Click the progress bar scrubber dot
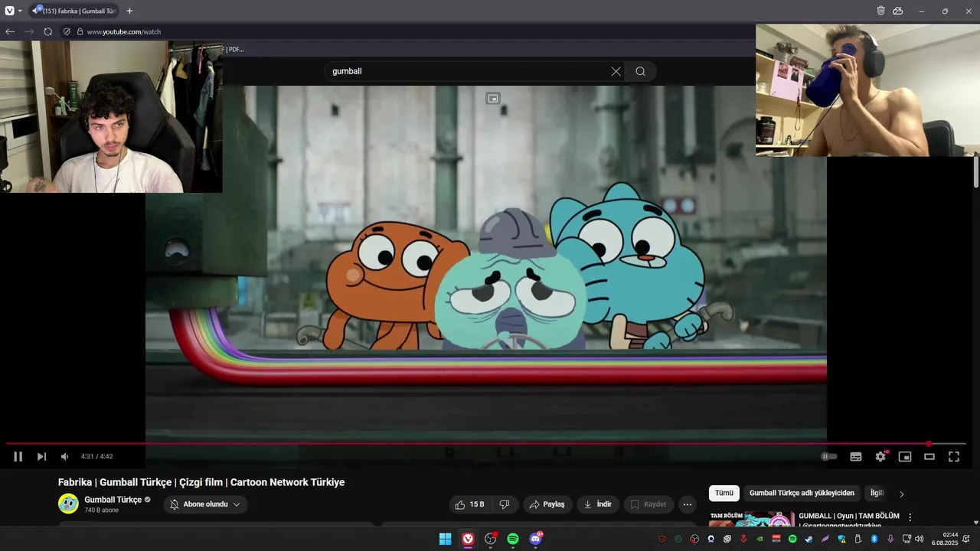 [929, 444]
